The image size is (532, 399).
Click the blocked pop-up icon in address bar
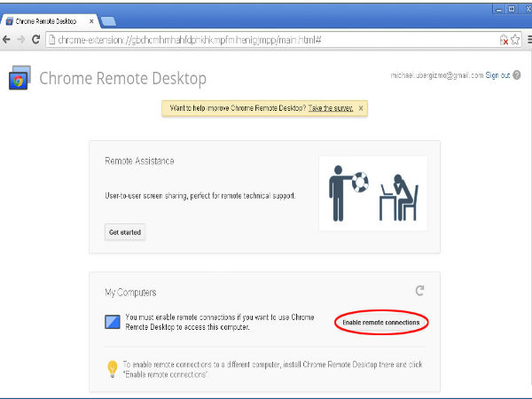pyautogui.click(x=503, y=40)
